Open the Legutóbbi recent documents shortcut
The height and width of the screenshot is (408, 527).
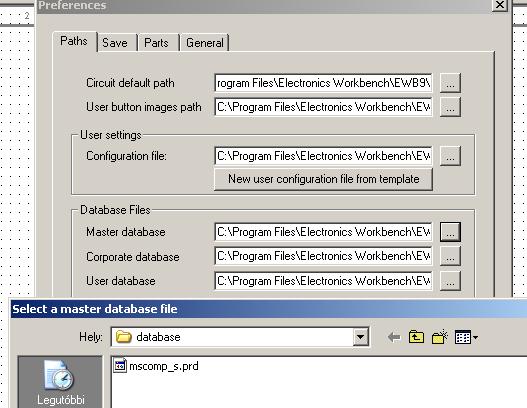pos(60,382)
